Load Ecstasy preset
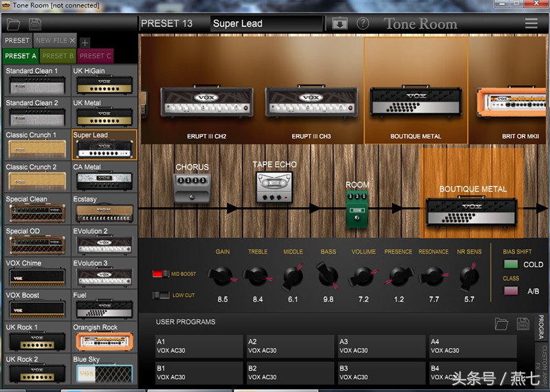This screenshot has width=550, height=392. pyautogui.click(x=104, y=209)
